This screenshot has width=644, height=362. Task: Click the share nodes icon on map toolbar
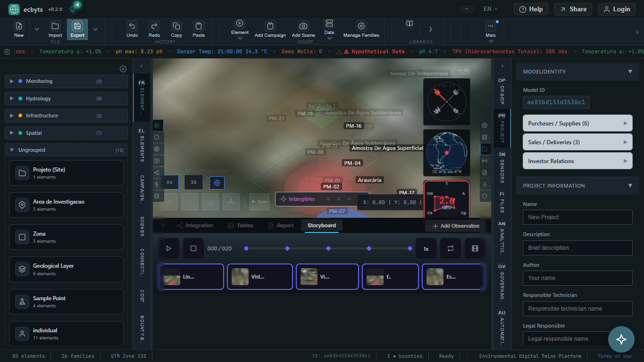coord(157,173)
